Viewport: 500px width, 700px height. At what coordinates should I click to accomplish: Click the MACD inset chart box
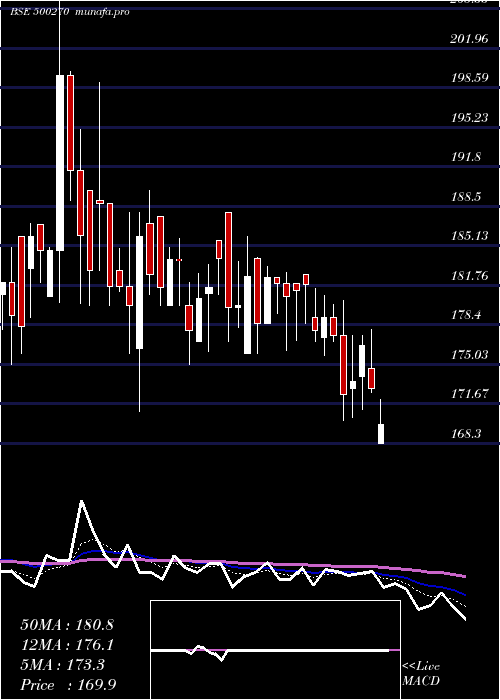275,650
